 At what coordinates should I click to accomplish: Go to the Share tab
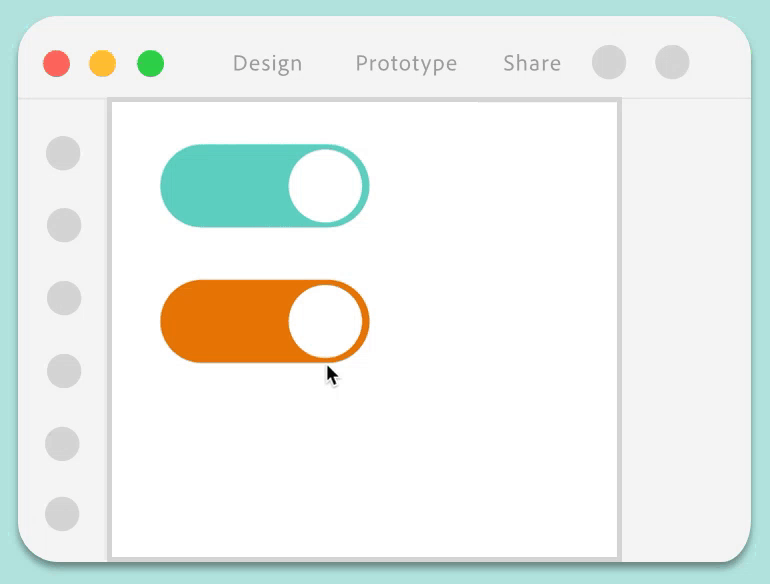pyautogui.click(x=532, y=64)
